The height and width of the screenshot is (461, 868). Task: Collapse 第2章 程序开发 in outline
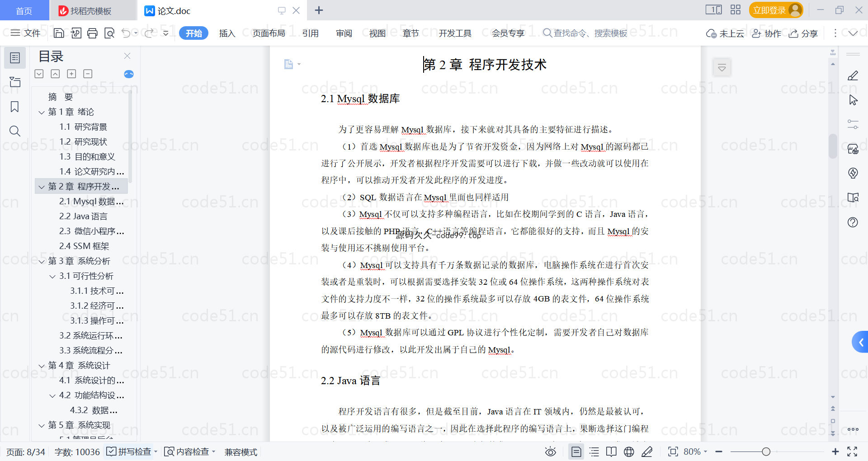42,187
